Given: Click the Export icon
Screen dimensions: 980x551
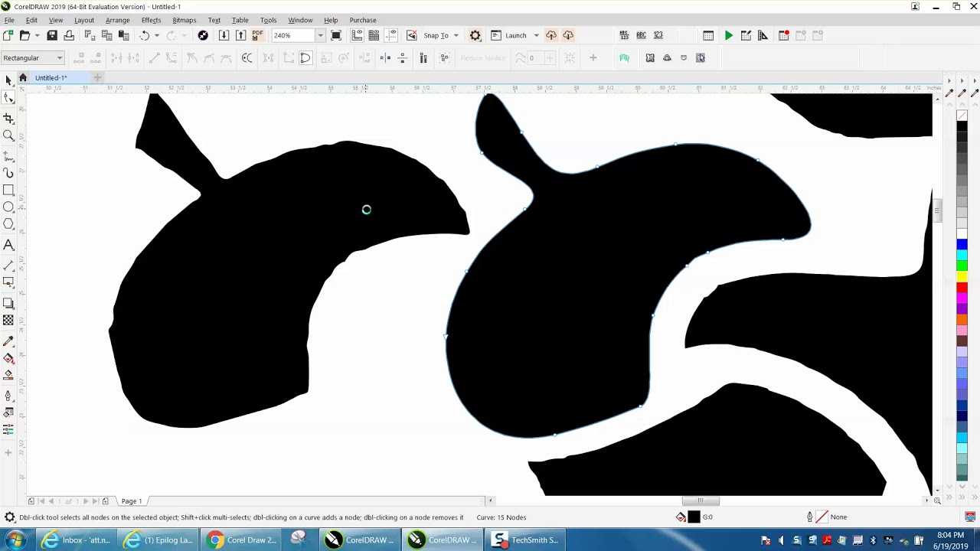Looking at the screenshot, I should pos(240,35).
